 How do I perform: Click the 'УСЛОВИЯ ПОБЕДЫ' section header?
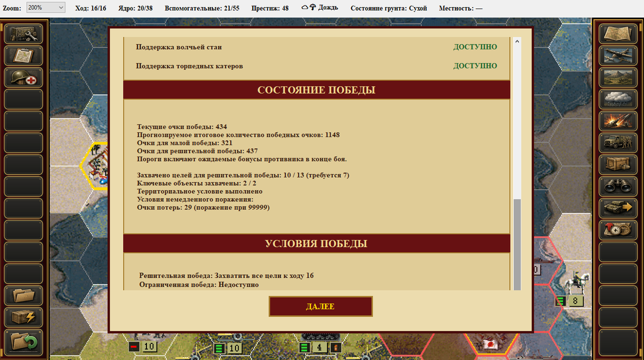tap(316, 244)
